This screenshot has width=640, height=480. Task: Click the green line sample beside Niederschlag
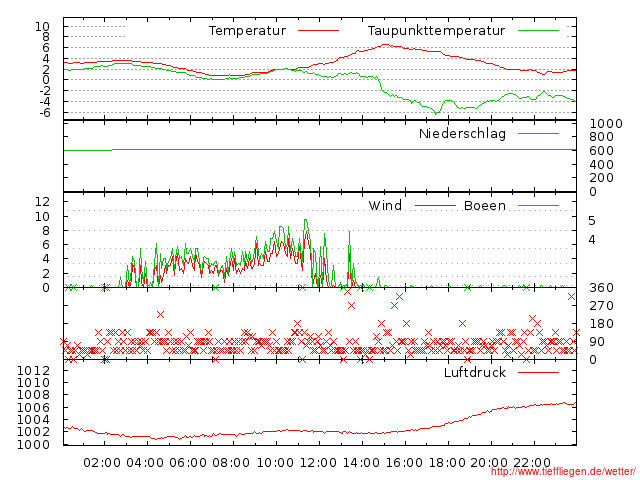pyautogui.click(x=538, y=133)
